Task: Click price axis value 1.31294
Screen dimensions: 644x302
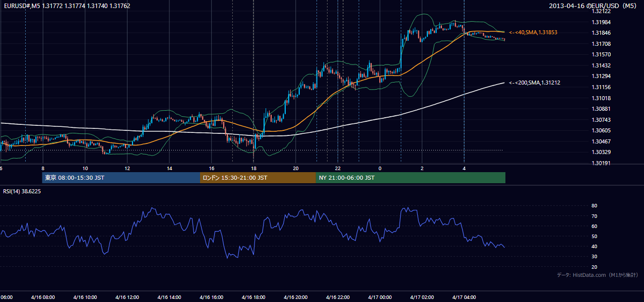Action: [601, 77]
